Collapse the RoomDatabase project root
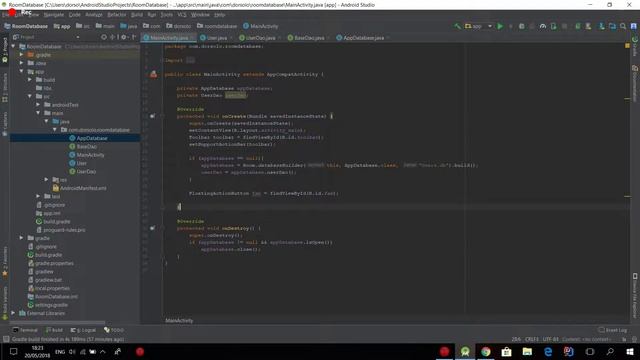 pos(13,47)
